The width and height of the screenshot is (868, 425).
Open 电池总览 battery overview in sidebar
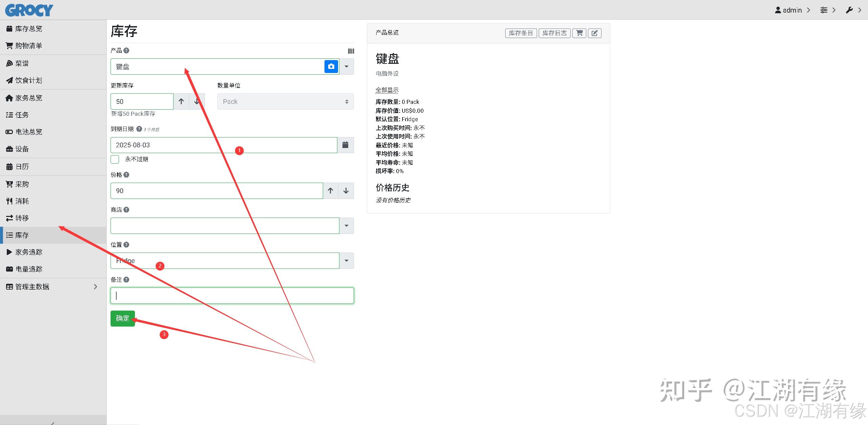29,132
